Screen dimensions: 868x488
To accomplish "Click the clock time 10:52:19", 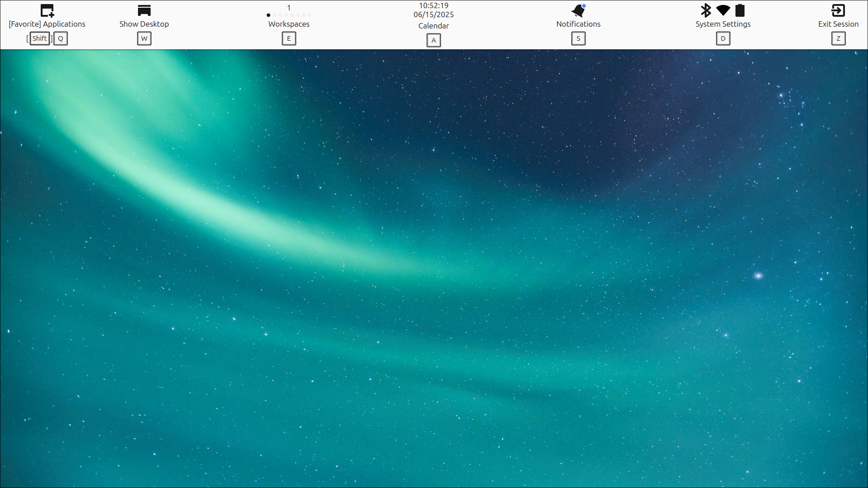I will click(433, 5).
